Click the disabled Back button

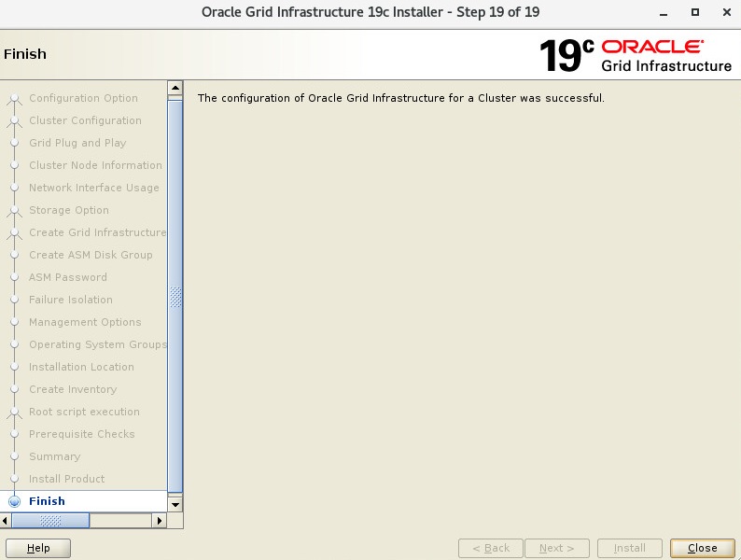[x=491, y=548]
